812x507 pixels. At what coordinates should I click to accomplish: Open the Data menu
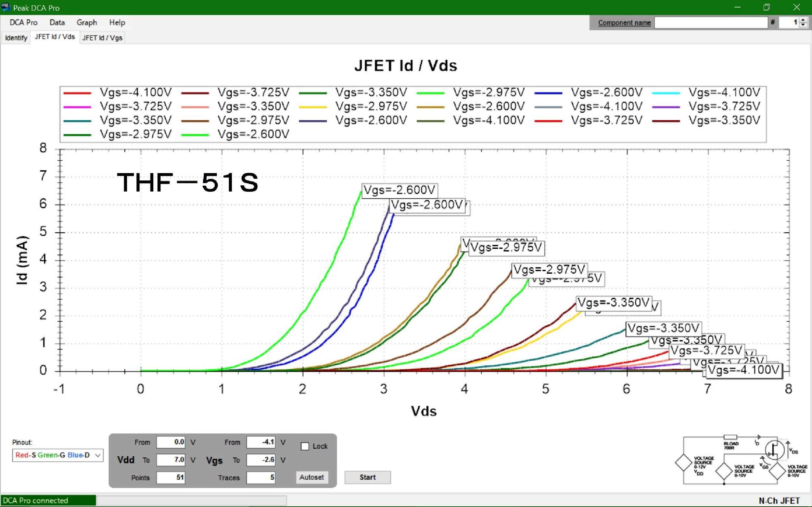coord(57,22)
